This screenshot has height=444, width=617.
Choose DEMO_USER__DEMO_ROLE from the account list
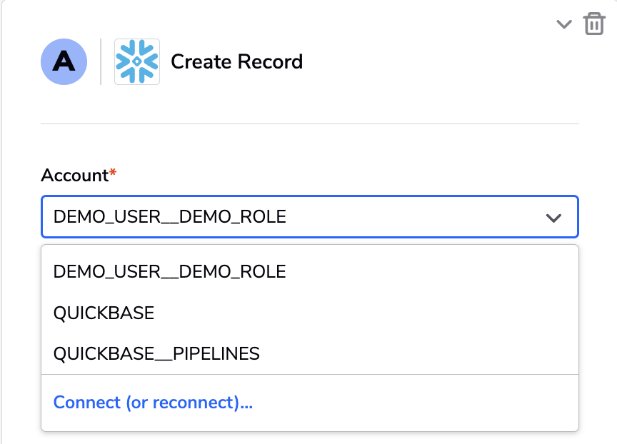[x=310, y=272]
